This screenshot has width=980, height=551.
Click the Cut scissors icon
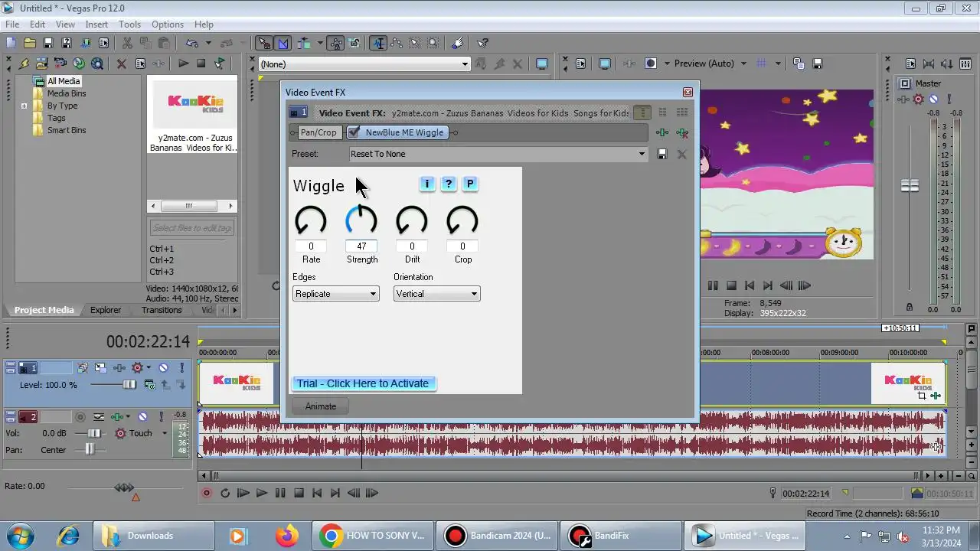coord(127,43)
